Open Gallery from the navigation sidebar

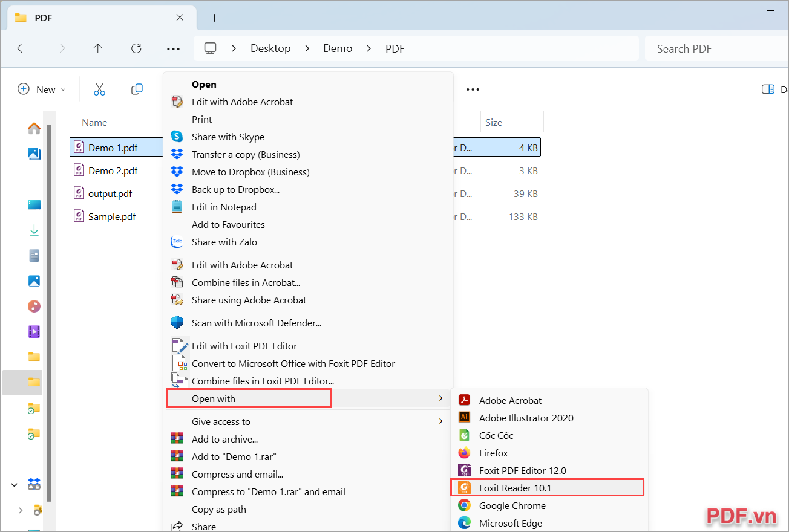click(34, 154)
